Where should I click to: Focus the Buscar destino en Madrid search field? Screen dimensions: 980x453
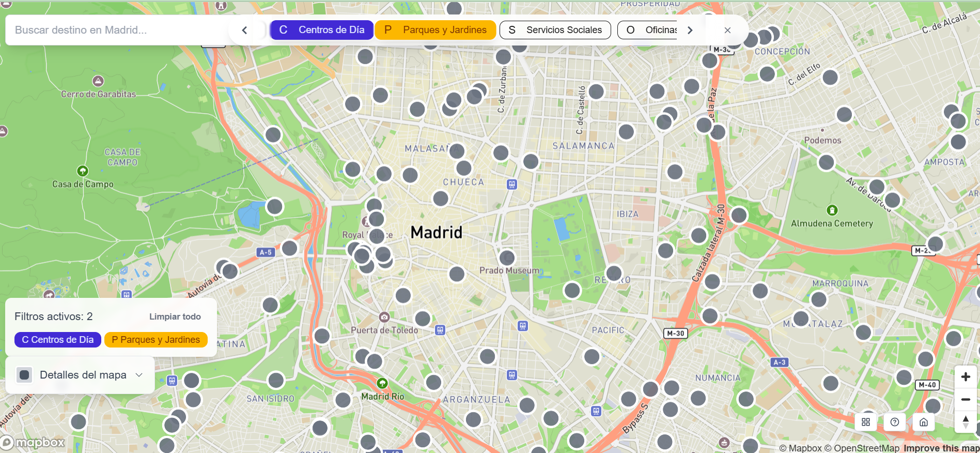[116, 30]
